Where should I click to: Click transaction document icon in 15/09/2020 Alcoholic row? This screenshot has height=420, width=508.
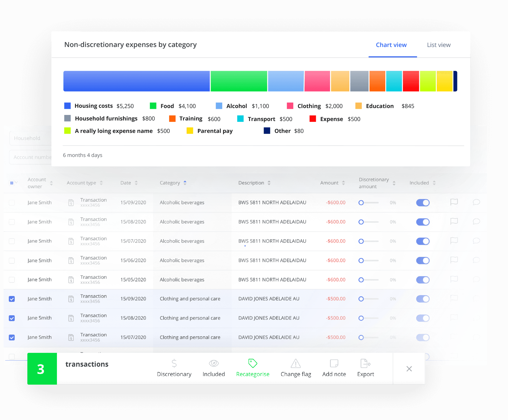[x=71, y=203]
